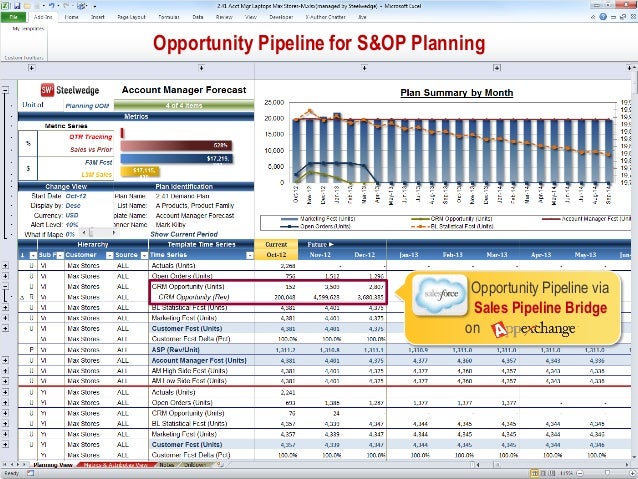Open the Customer column filter dropdown
Viewport: 638px width, 479px height.
pos(109,255)
